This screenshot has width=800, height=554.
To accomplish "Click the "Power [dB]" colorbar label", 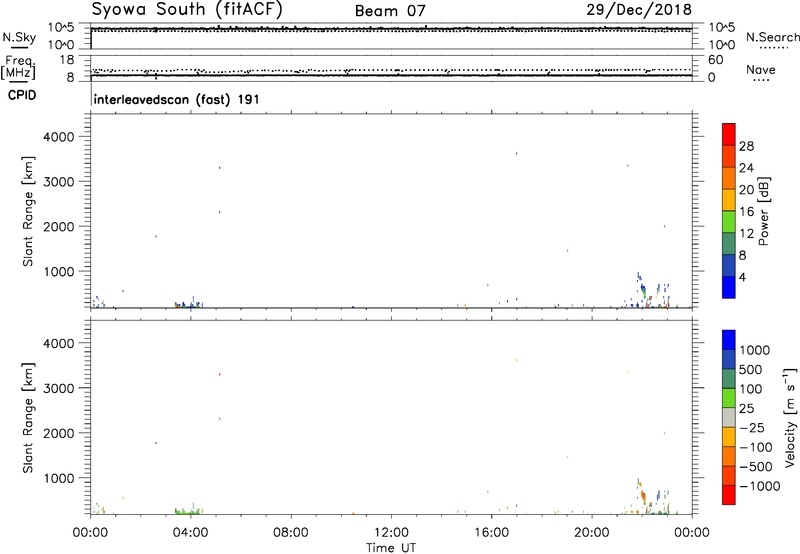I will pyautogui.click(x=763, y=211).
